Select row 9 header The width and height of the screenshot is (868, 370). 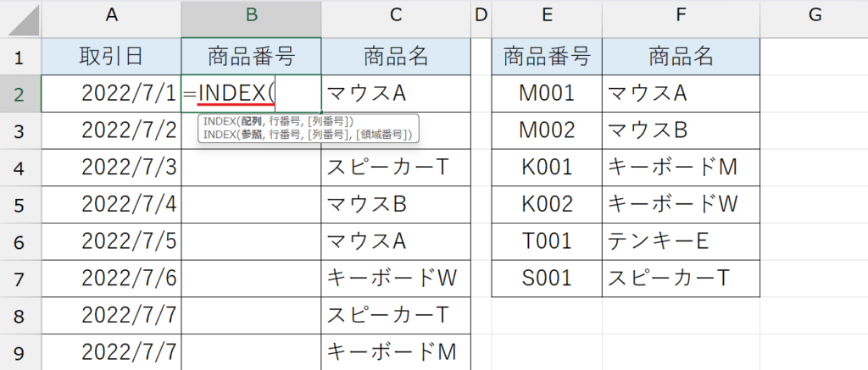pos(20,353)
